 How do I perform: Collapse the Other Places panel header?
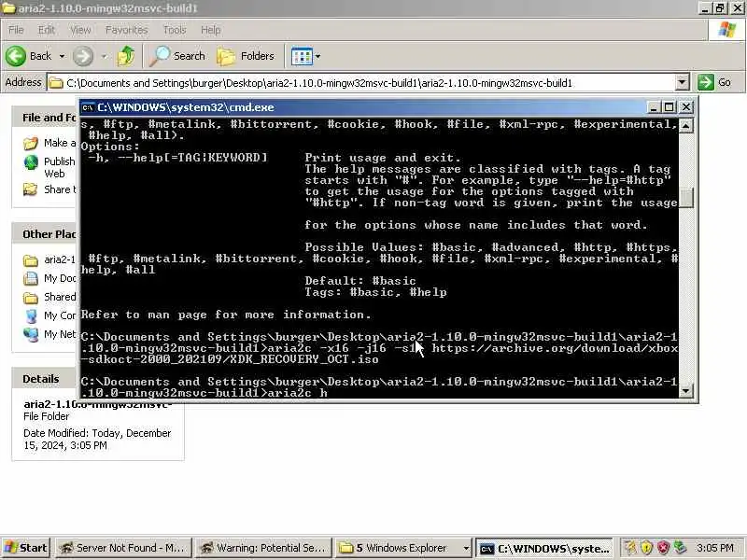coord(46,234)
